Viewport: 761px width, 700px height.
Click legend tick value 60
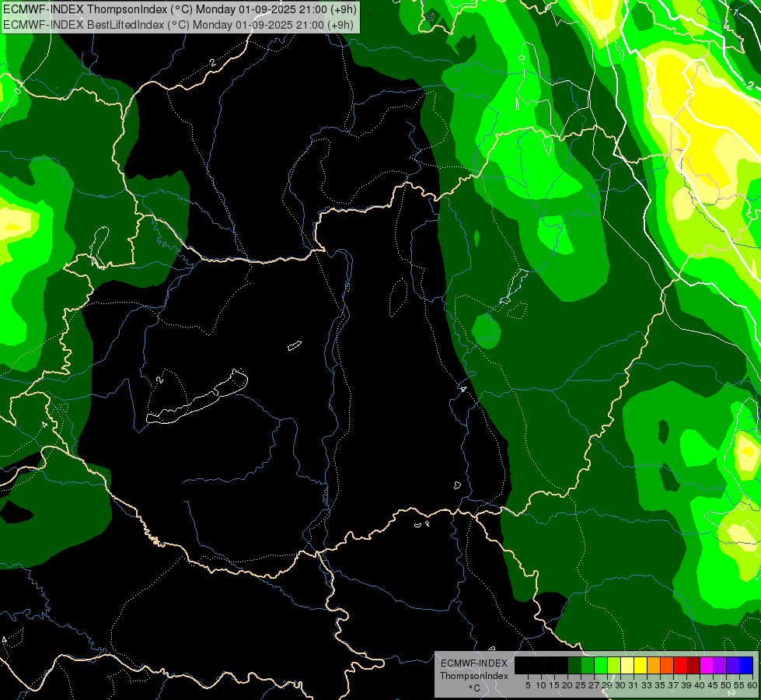click(x=752, y=685)
